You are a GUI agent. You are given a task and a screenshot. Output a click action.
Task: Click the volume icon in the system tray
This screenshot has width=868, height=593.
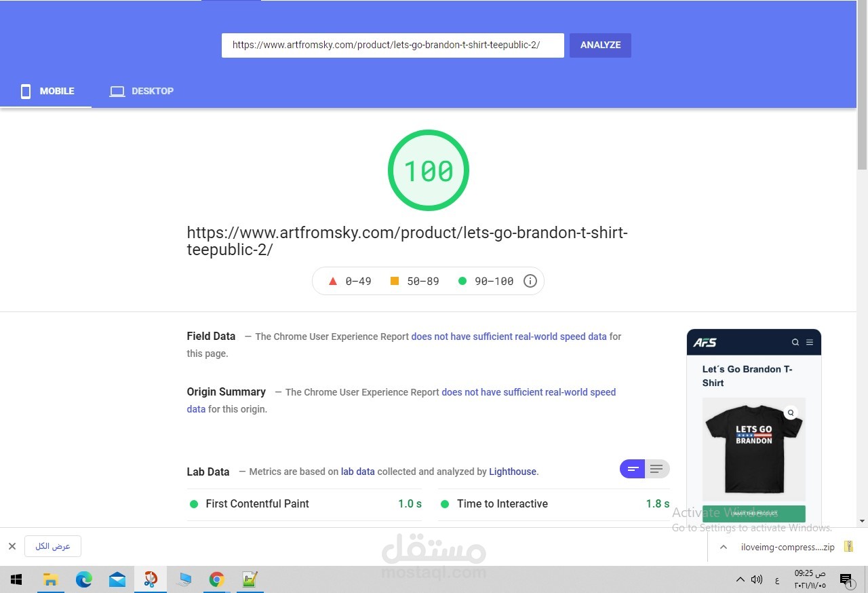[x=755, y=579]
